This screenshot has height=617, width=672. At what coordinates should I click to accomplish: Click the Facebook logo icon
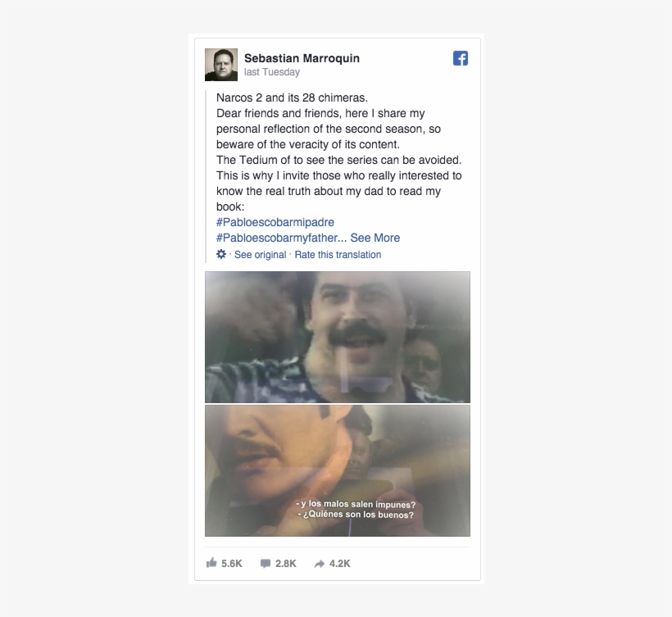pos(460,58)
